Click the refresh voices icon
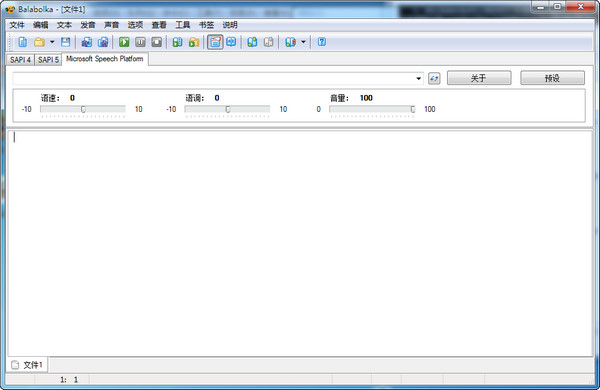This screenshot has height=390, width=600. point(434,78)
